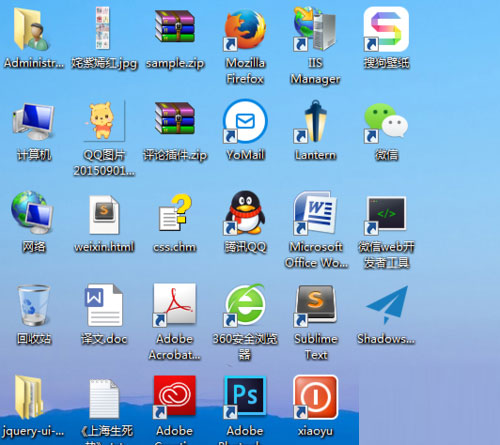Launch the Adobe Acrobat shortcut
Viewport: 500px width, 445px height.
click(x=175, y=305)
